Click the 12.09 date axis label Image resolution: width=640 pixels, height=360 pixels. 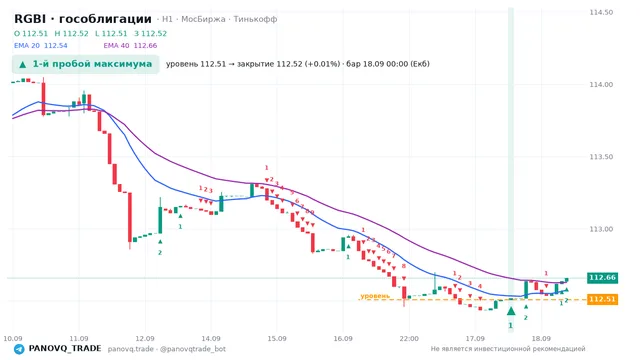point(145,338)
